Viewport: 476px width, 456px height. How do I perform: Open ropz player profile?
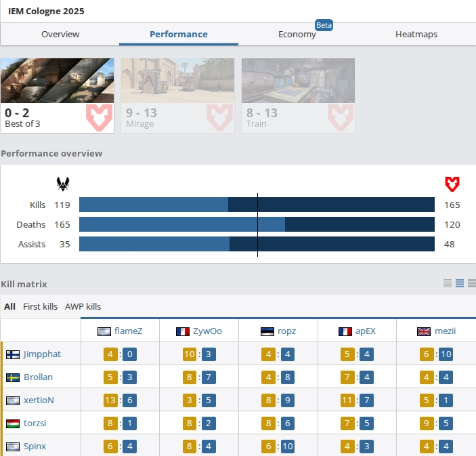[286, 331]
